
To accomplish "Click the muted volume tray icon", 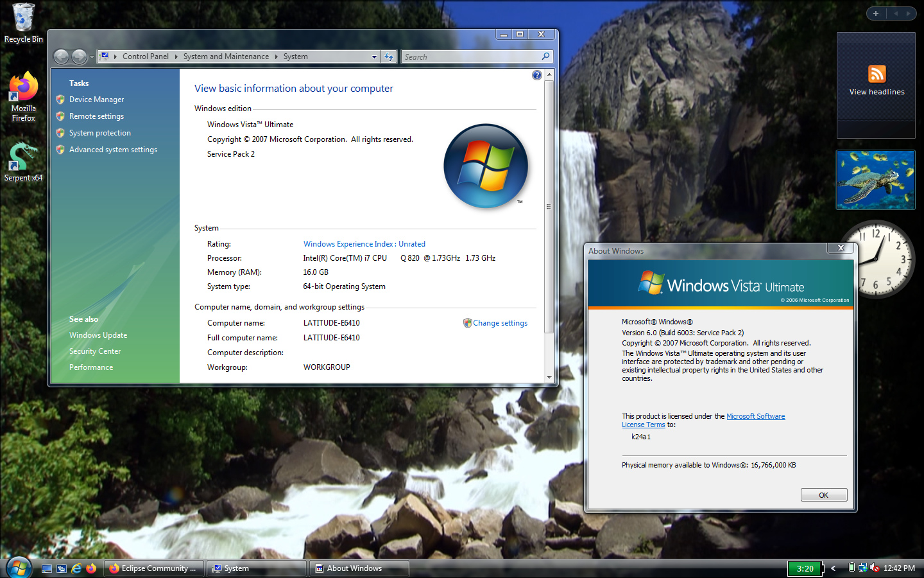I will (x=875, y=568).
